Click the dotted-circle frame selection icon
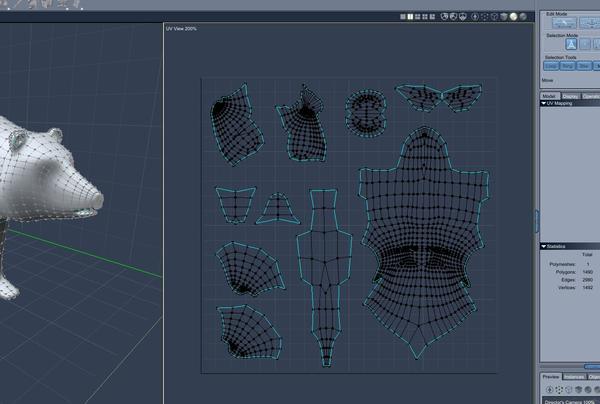Screen dimensions: 600x404 pos(485,17)
